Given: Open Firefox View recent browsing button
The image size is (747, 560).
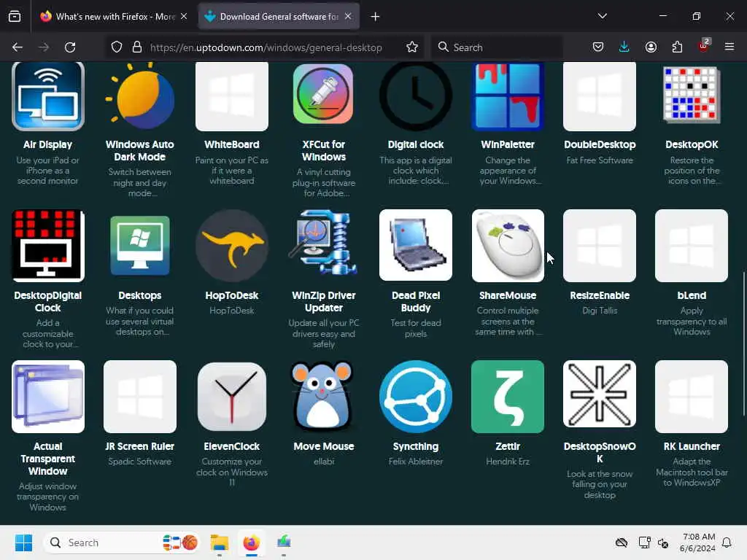Looking at the screenshot, I should click(15, 16).
